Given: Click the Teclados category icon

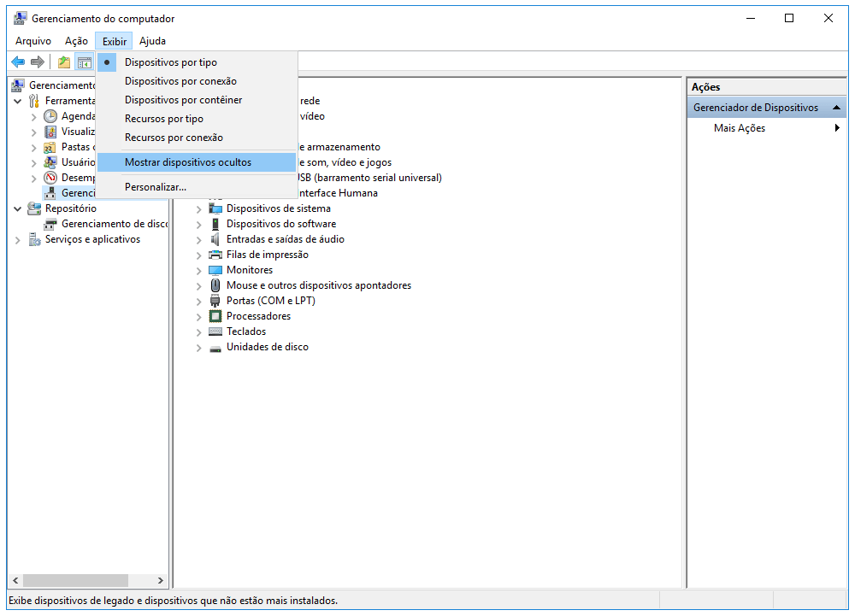Looking at the screenshot, I should (214, 331).
